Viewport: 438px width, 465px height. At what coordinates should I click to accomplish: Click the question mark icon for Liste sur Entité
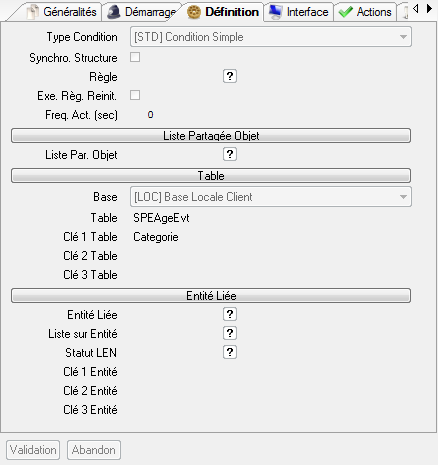(230, 333)
